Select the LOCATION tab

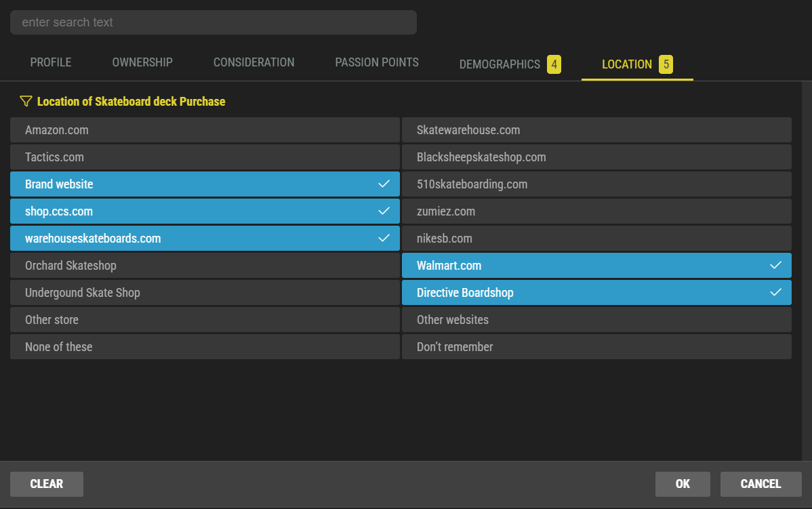point(637,64)
